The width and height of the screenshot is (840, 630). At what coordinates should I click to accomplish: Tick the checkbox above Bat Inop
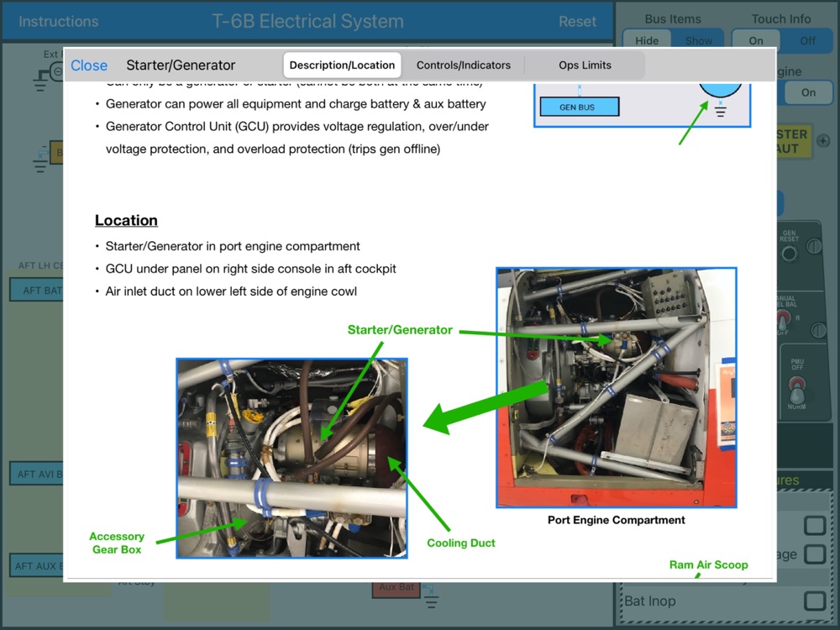tap(814, 554)
